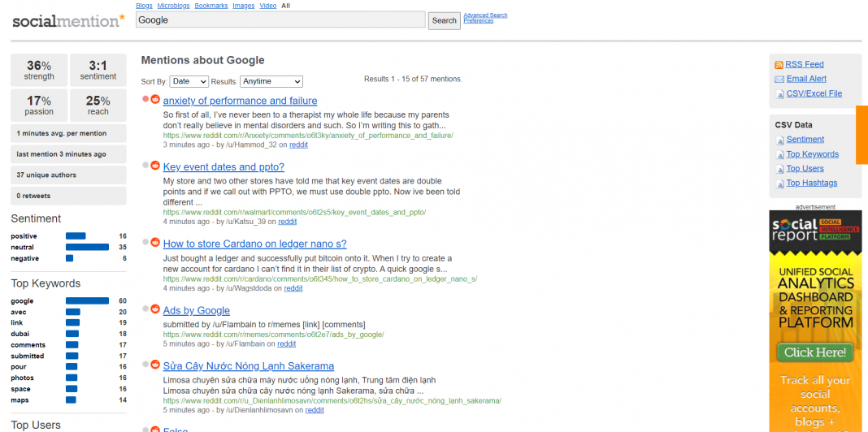The image size is (868, 432).
Task: Download the CSV/Excel File link
Action: (814, 94)
